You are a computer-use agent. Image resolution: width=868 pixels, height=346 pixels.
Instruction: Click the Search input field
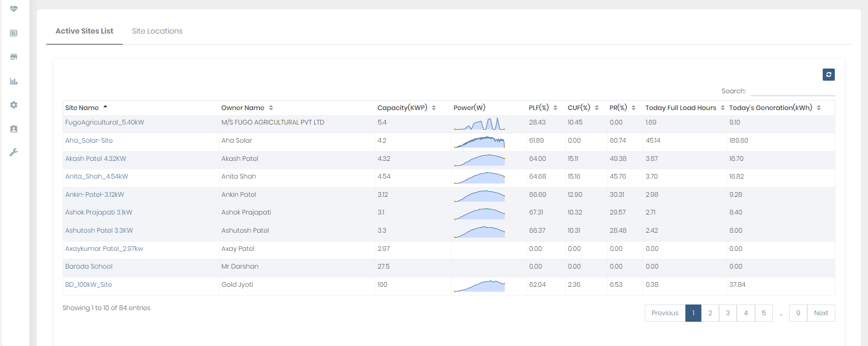click(792, 91)
